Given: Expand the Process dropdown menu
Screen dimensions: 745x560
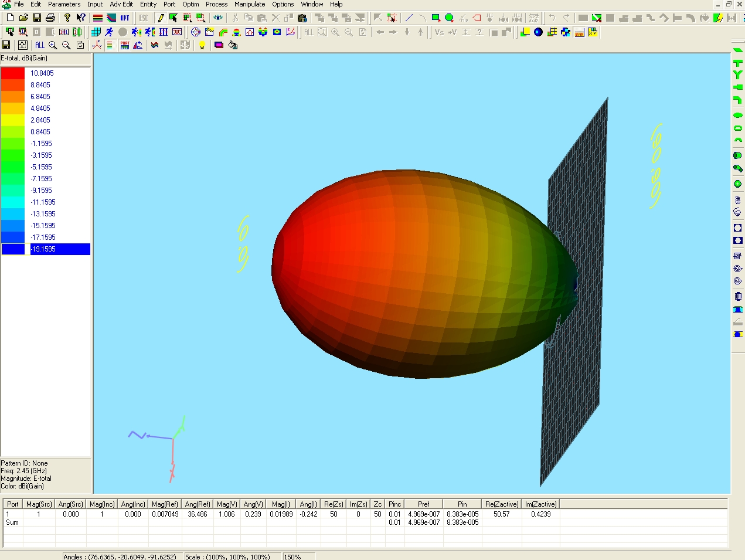Looking at the screenshot, I should tap(216, 4).
